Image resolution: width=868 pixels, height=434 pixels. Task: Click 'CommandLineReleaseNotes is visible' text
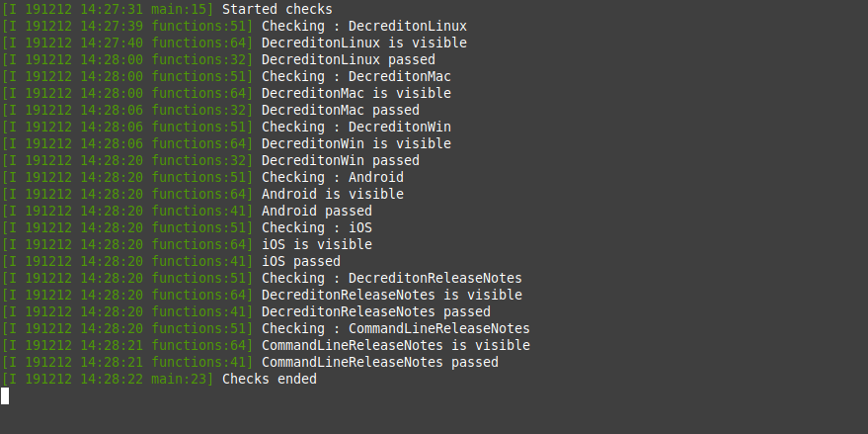click(x=396, y=345)
